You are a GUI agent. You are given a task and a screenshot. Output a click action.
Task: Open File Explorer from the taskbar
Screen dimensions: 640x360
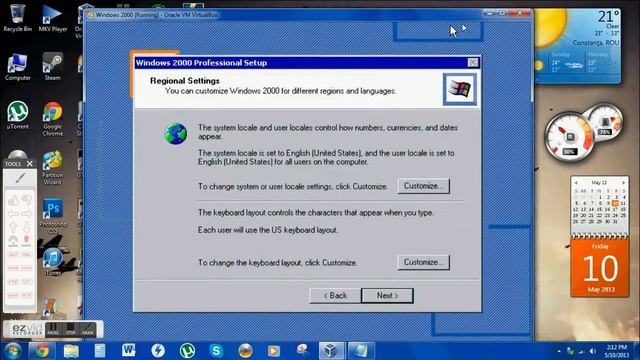point(71,351)
